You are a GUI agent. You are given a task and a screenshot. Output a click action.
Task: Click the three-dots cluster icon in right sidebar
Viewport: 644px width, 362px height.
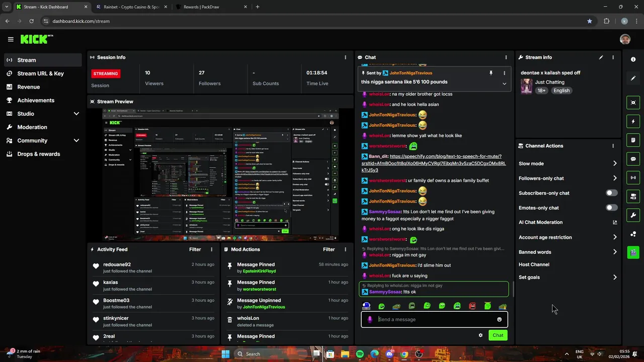click(633, 234)
